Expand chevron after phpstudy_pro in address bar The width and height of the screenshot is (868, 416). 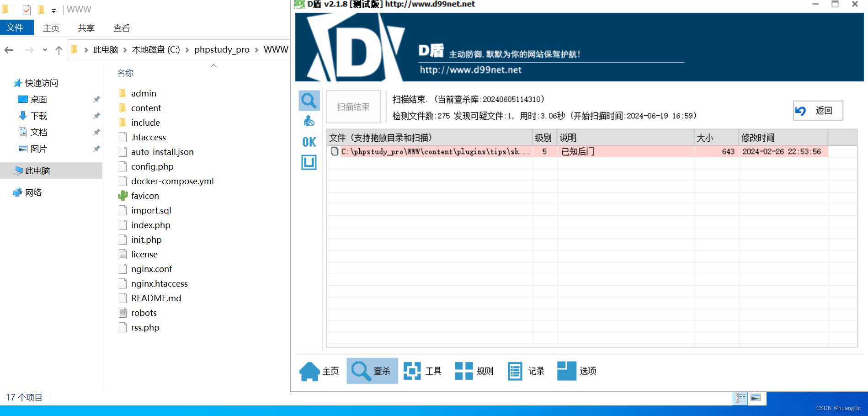[x=256, y=50]
